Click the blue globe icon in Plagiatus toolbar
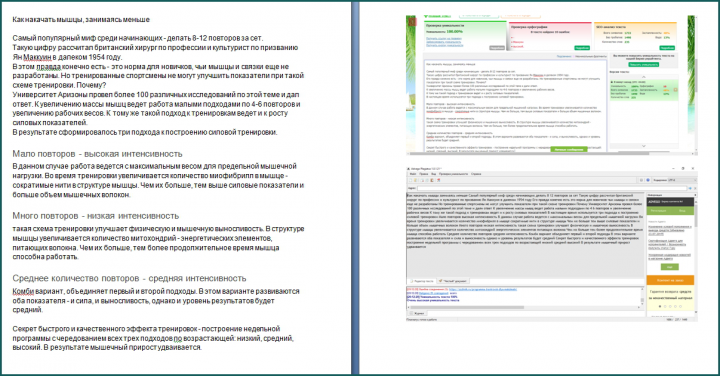This screenshot has height=376, width=720. click(648, 180)
